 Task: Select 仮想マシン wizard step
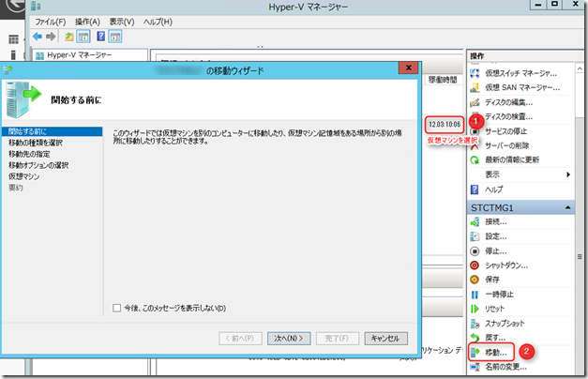(24, 176)
